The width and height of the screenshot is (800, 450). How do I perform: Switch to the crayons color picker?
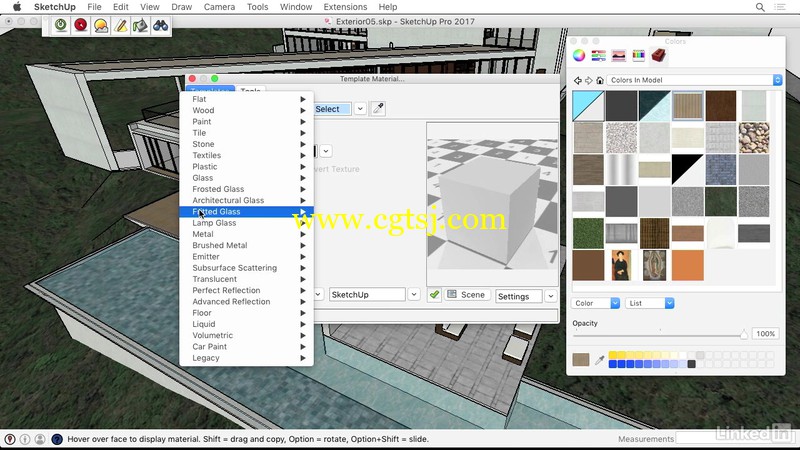coord(638,55)
